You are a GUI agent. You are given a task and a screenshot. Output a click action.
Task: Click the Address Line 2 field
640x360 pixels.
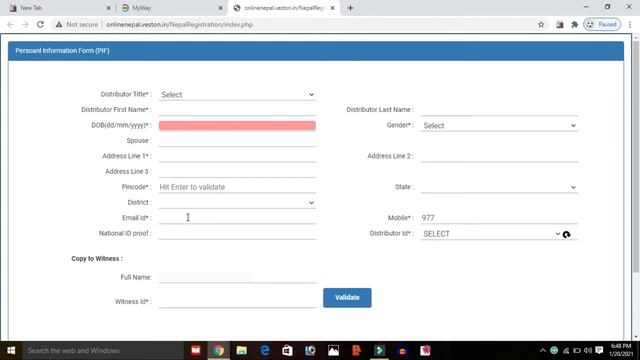499,156
